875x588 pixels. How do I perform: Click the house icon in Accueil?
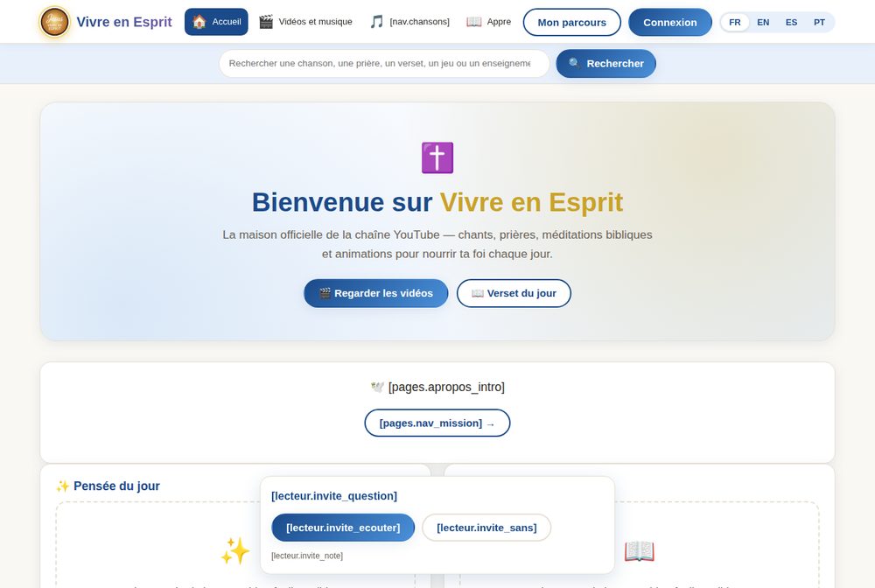click(199, 22)
